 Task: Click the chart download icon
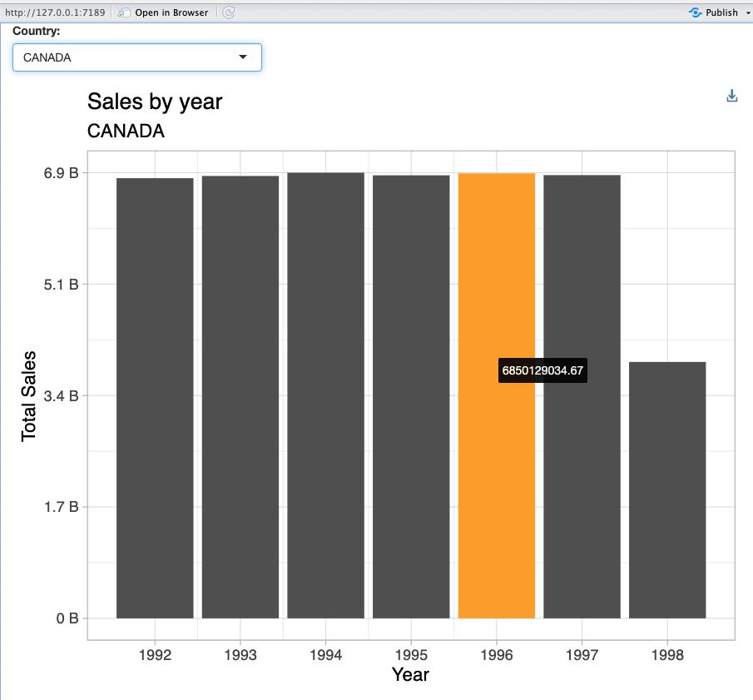click(x=732, y=96)
